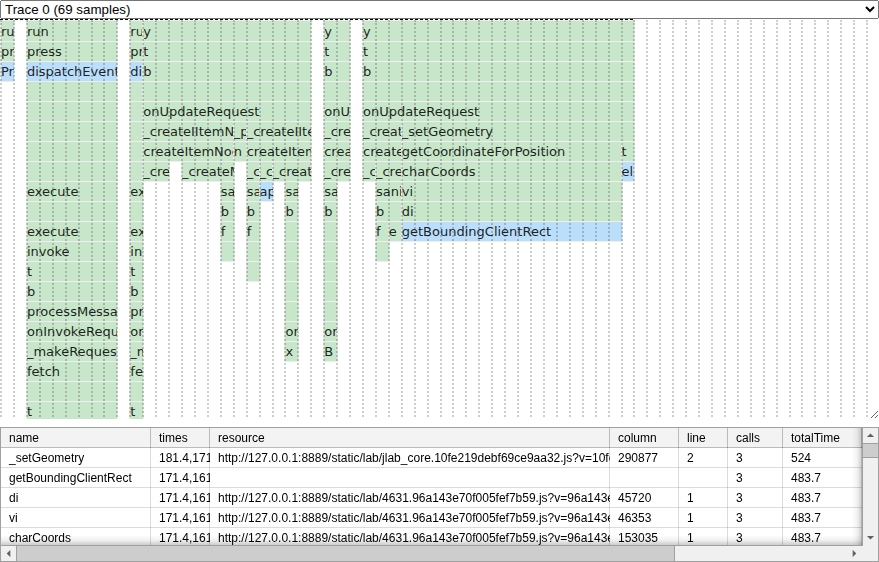Click the di row name cell

tap(75, 498)
